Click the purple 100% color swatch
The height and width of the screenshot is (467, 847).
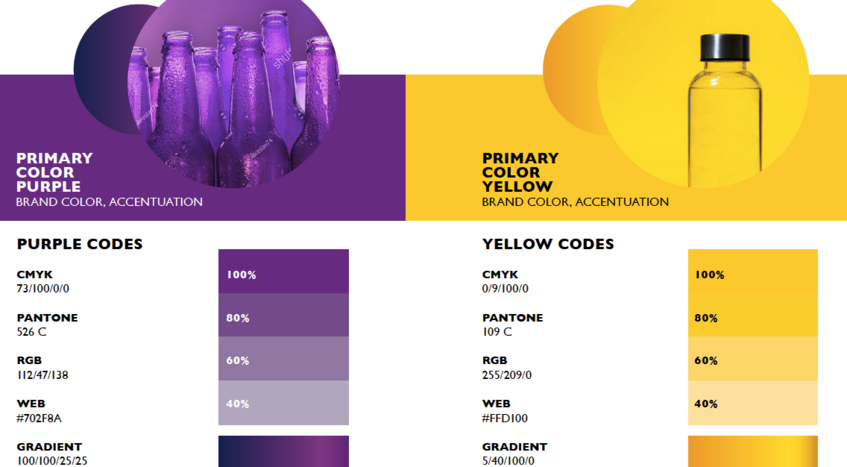pos(284,271)
